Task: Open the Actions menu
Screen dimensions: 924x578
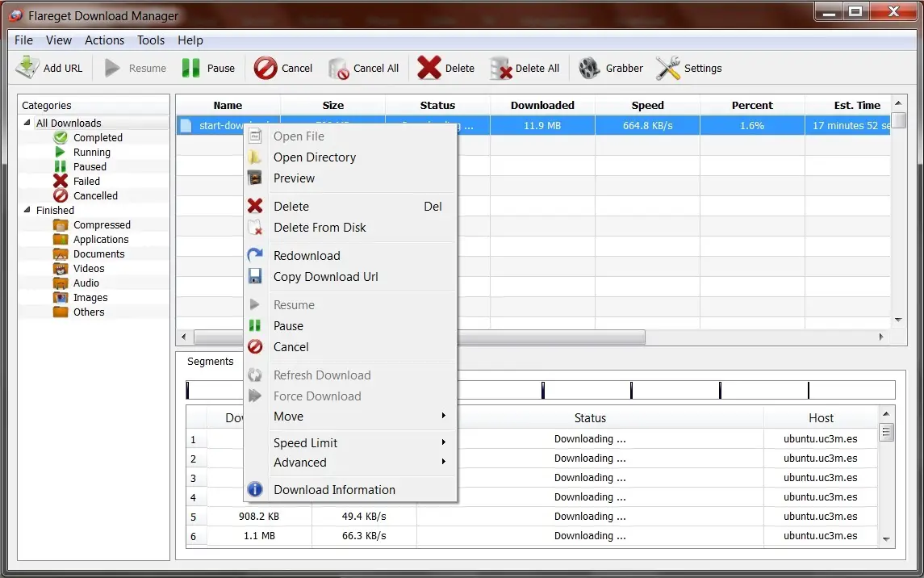Action: click(x=104, y=40)
